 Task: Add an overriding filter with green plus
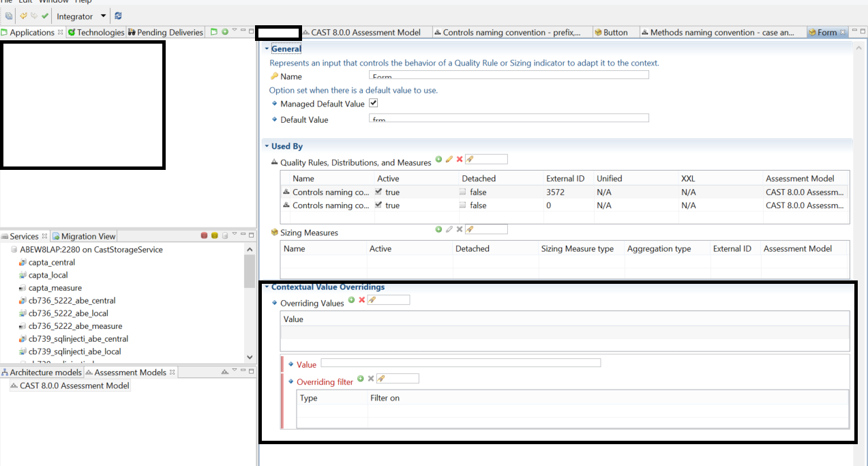361,378
